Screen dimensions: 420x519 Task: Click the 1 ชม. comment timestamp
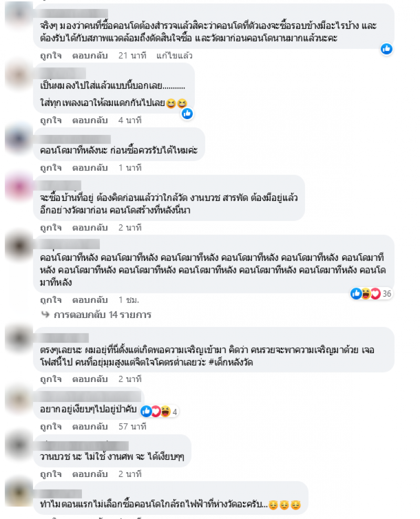[x=129, y=300]
